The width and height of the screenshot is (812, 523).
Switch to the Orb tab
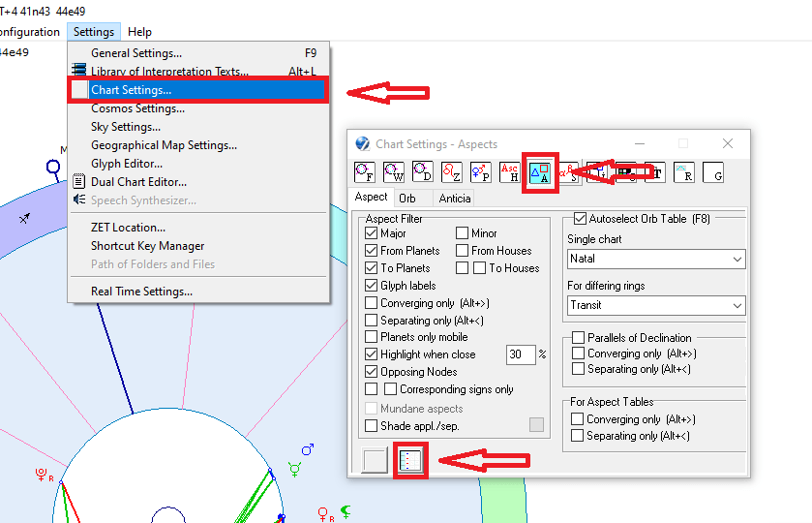407,198
